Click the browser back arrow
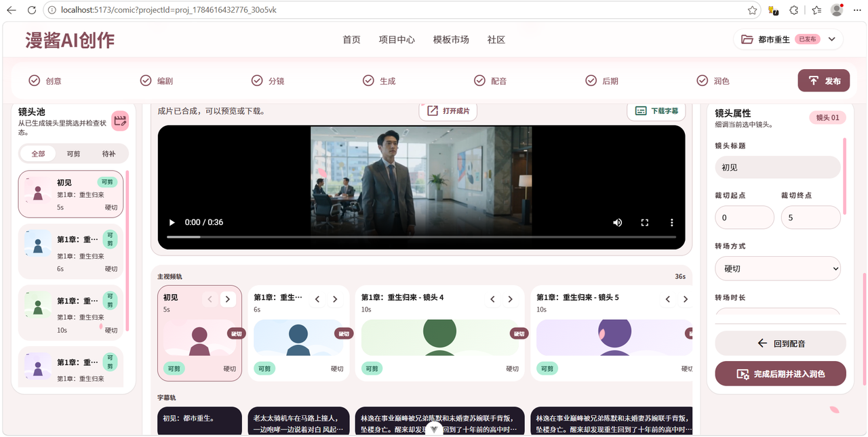This screenshot has width=868, height=437. point(12,10)
